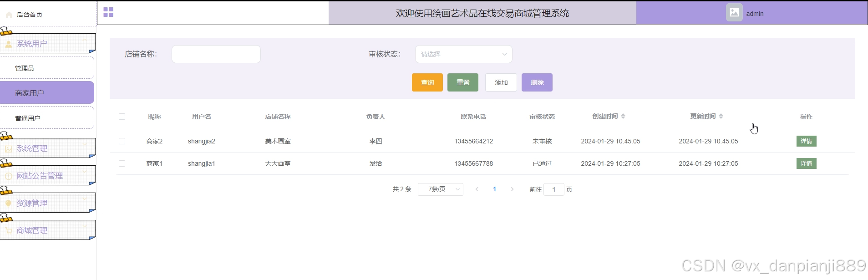Go to next page arrow
This screenshot has height=280, width=868.
click(x=512, y=189)
